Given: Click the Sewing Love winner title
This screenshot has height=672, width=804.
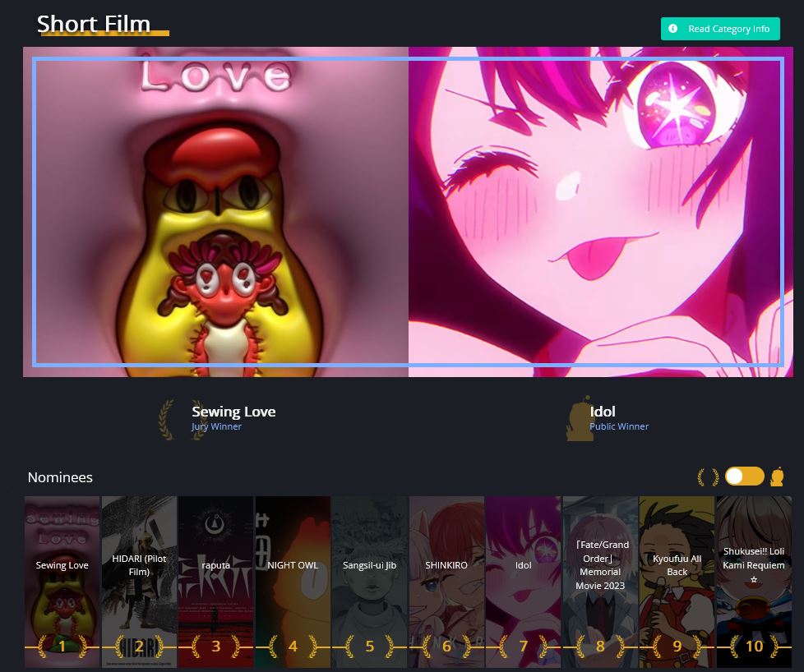Looking at the screenshot, I should click(x=233, y=412).
